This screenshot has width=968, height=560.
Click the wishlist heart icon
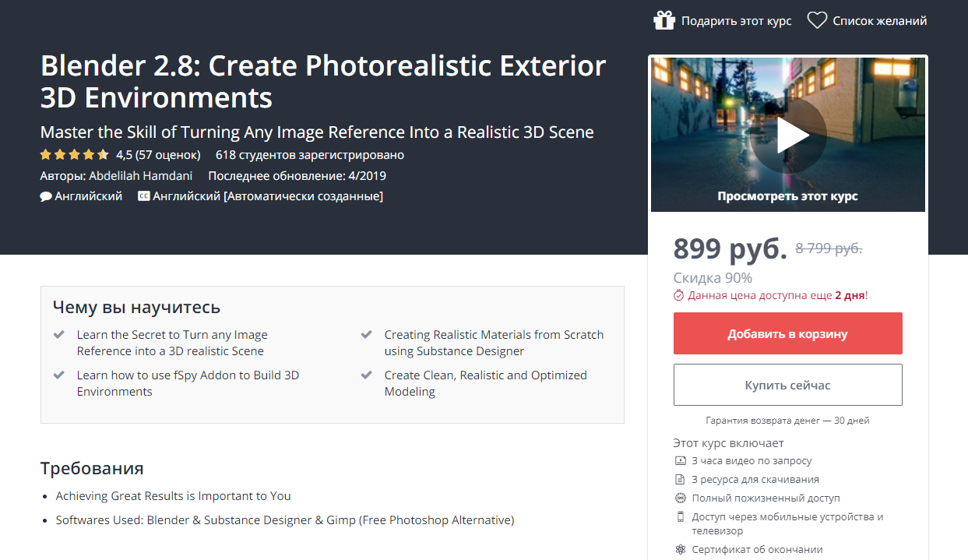coord(817,21)
